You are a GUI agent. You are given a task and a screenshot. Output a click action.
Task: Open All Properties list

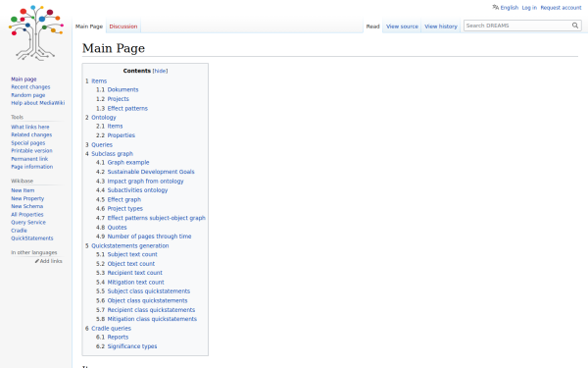coord(27,214)
